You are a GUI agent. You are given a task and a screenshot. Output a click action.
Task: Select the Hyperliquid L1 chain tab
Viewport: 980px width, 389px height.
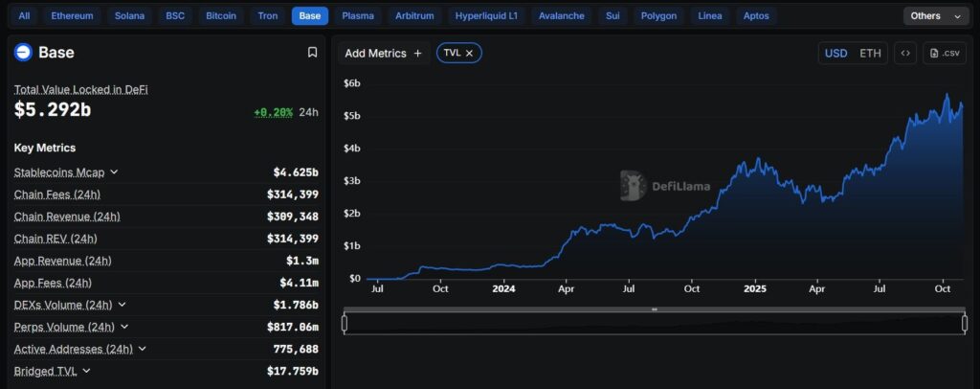(486, 16)
